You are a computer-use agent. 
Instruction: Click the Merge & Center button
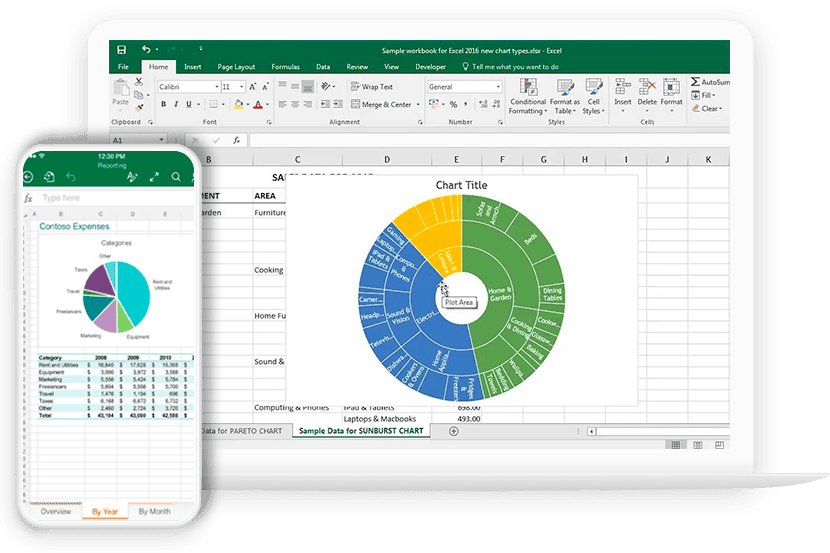(x=381, y=105)
